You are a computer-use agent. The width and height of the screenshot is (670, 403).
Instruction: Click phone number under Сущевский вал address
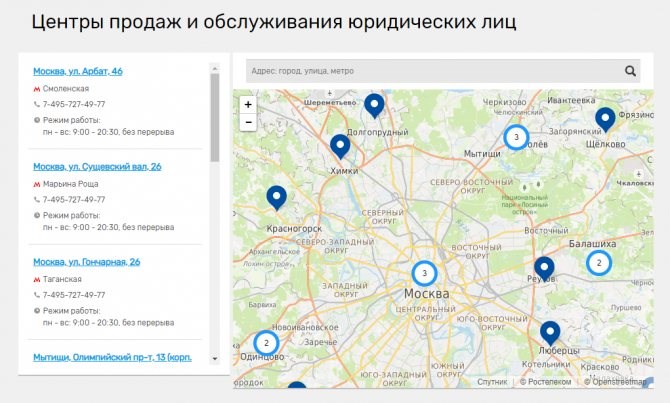[74, 200]
